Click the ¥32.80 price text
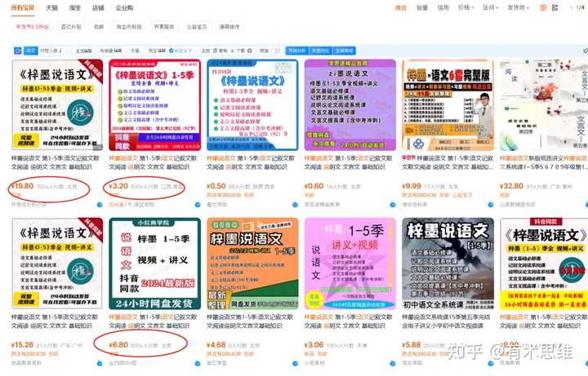The image size is (588, 376). (511, 186)
